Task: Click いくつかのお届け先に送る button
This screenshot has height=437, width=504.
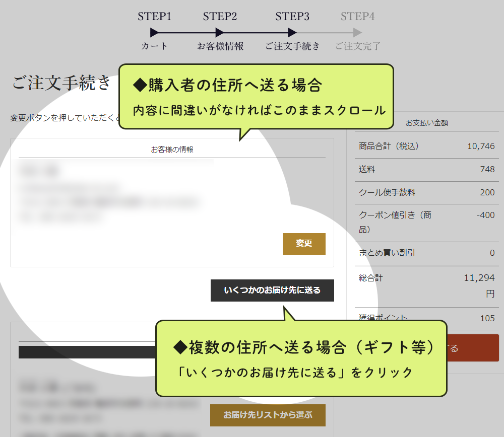Action: point(272,290)
